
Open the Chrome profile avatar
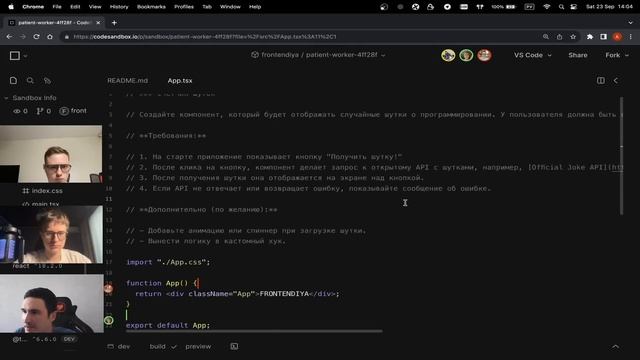coord(617,37)
